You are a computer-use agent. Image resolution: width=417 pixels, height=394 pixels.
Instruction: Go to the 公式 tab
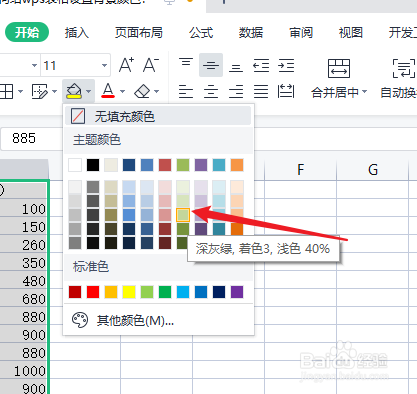201,32
